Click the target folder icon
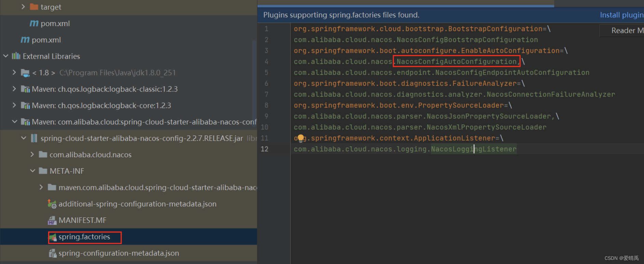644x264 pixels. (34, 7)
